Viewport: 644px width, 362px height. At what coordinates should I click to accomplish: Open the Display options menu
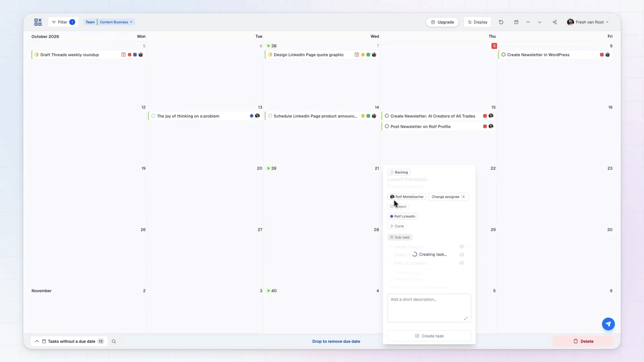click(x=477, y=22)
